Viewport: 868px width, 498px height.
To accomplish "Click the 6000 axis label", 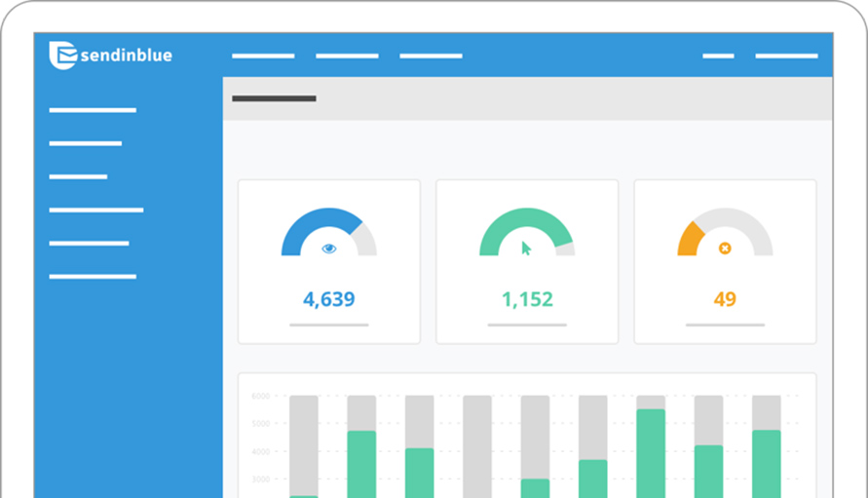I will 260,396.
